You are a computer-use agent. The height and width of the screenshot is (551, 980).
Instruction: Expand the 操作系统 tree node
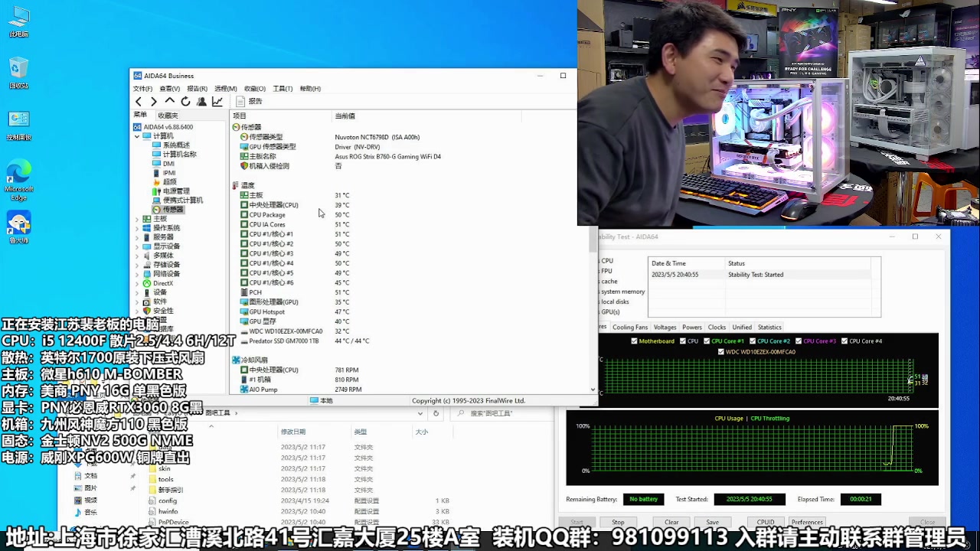137,228
